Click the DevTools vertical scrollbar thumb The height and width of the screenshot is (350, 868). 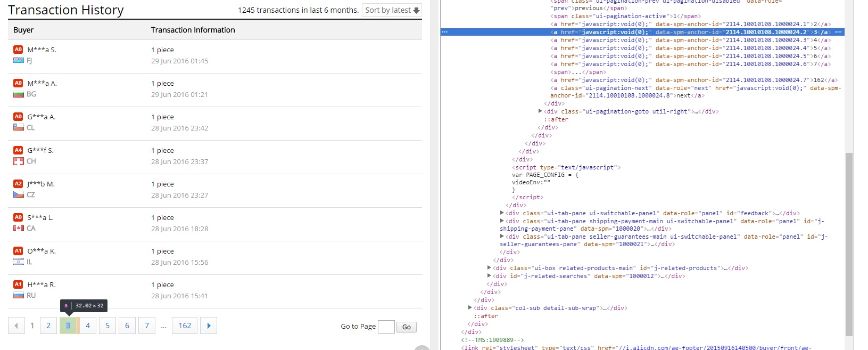(849, 244)
